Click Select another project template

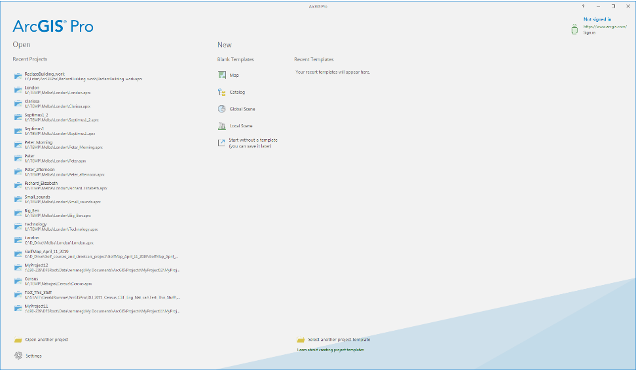(x=333, y=340)
